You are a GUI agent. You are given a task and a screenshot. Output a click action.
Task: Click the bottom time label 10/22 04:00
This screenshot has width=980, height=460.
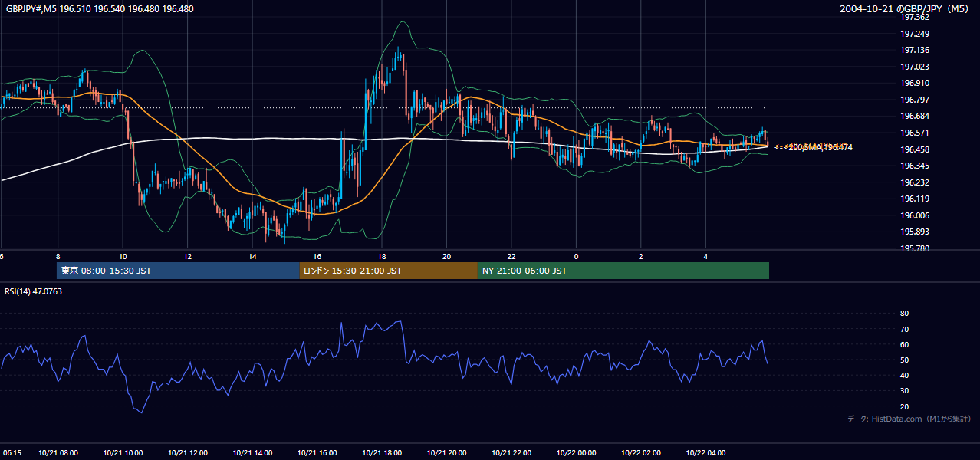[x=706, y=453]
